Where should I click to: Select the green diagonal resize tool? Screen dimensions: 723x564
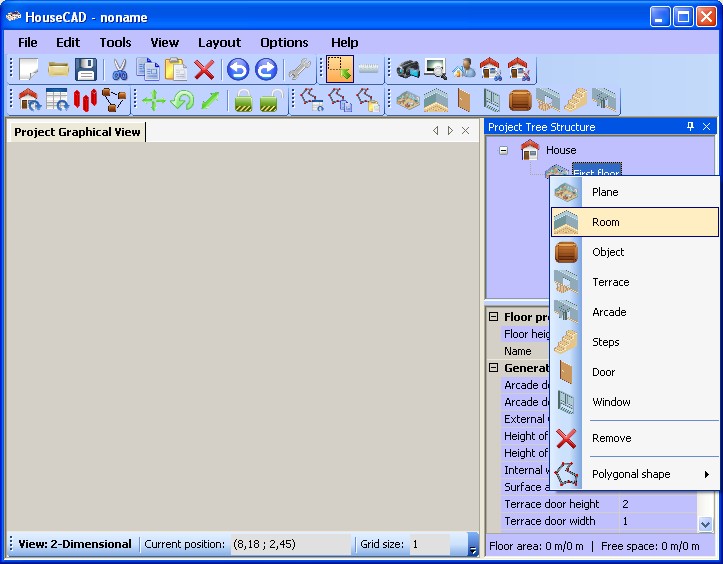tap(210, 100)
